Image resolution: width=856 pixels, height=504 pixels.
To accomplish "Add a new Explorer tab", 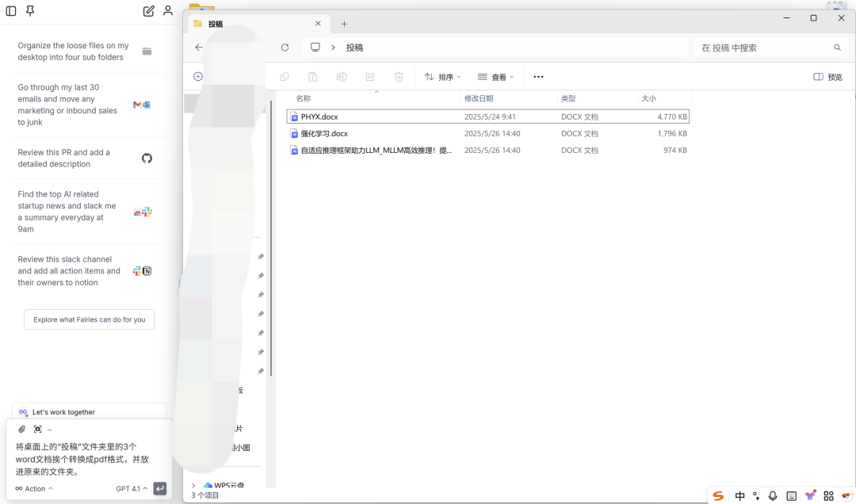I will tap(345, 24).
